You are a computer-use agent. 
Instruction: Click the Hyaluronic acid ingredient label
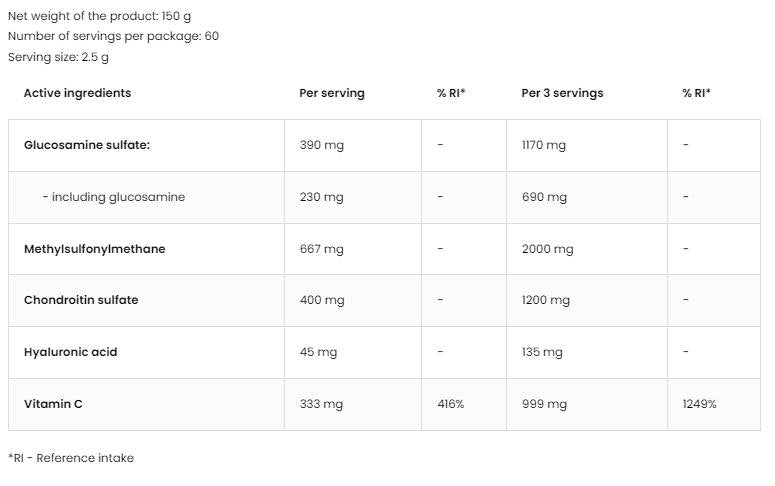tap(70, 352)
